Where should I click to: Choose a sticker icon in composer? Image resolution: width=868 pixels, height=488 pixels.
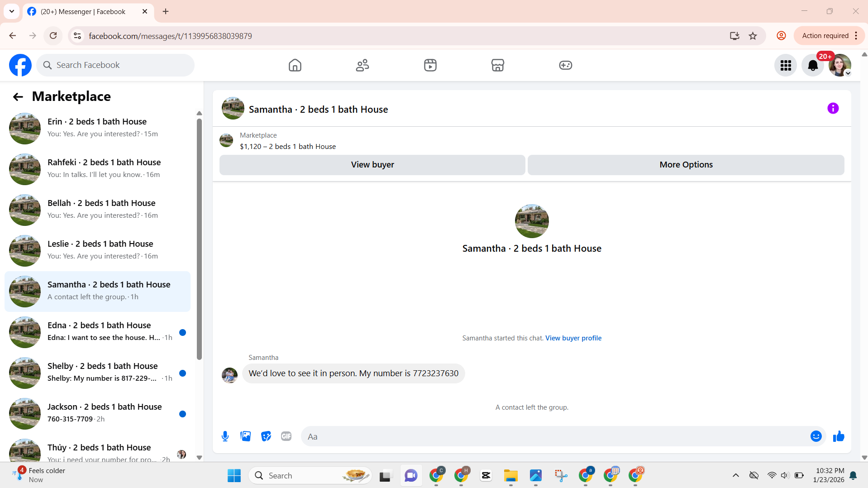266,436
